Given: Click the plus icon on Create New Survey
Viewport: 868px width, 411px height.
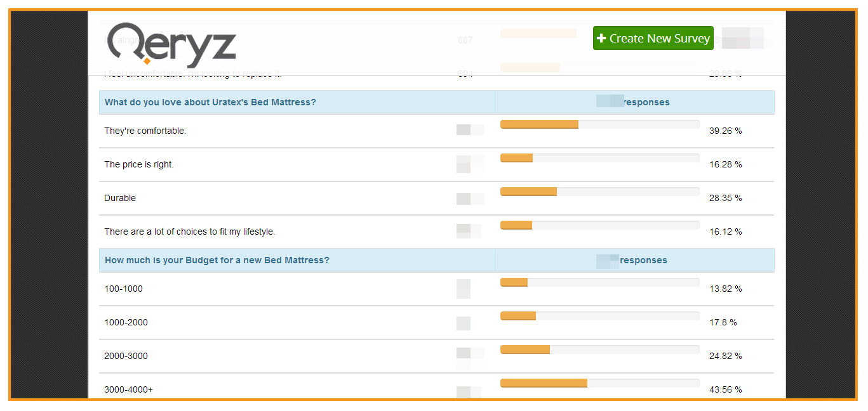Looking at the screenshot, I should click(x=600, y=38).
